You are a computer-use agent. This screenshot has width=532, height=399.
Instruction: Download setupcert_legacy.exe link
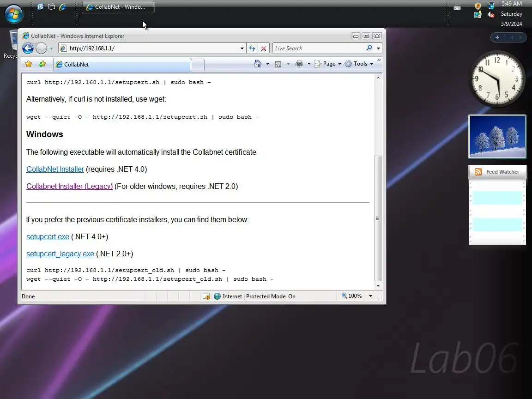pyautogui.click(x=60, y=254)
